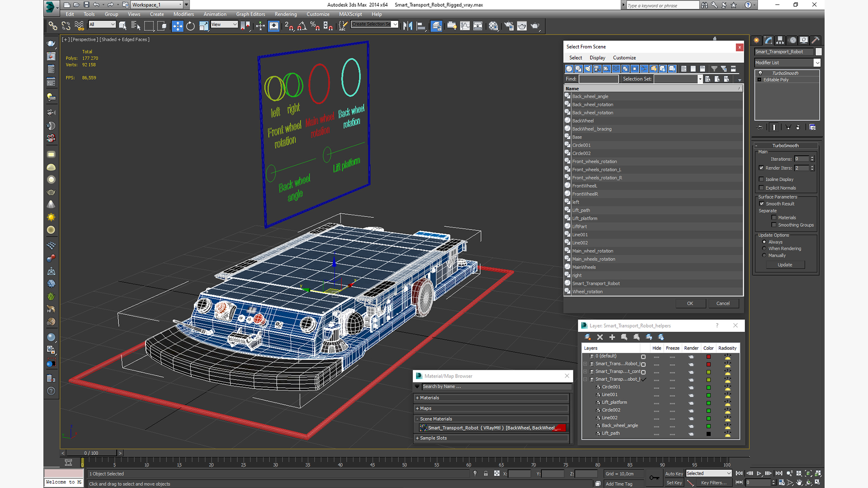The height and width of the screenshot is (488, 868).
Task: Activate the Select and Rotate tool
Action: 190,26
